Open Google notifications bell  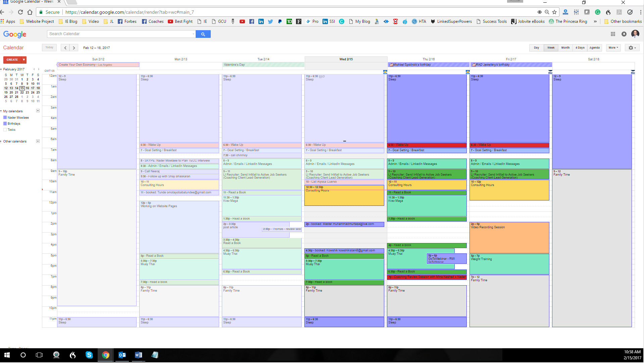[624, 34]
